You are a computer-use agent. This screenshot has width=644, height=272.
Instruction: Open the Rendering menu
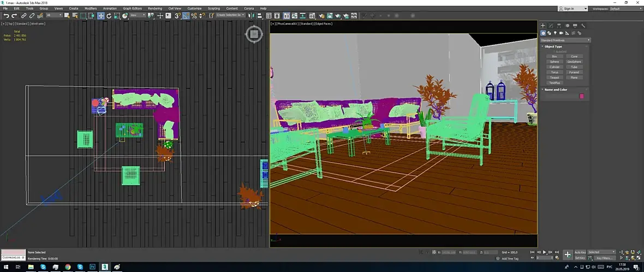point(155,9)
